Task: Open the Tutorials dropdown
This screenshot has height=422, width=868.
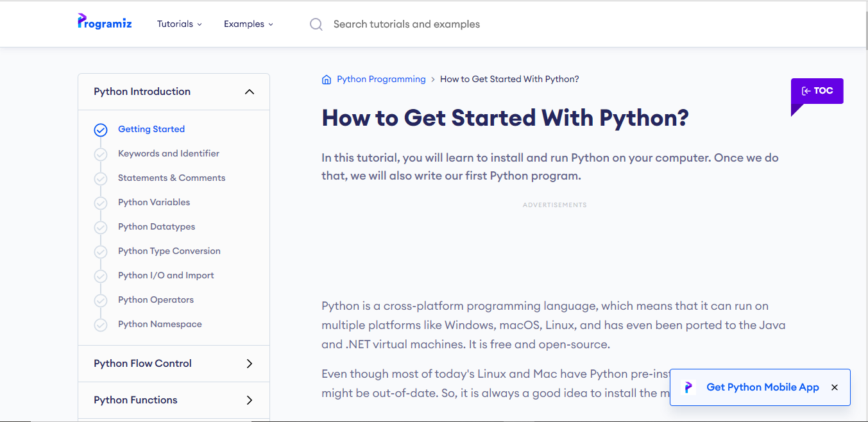Action: coord(180,24)
